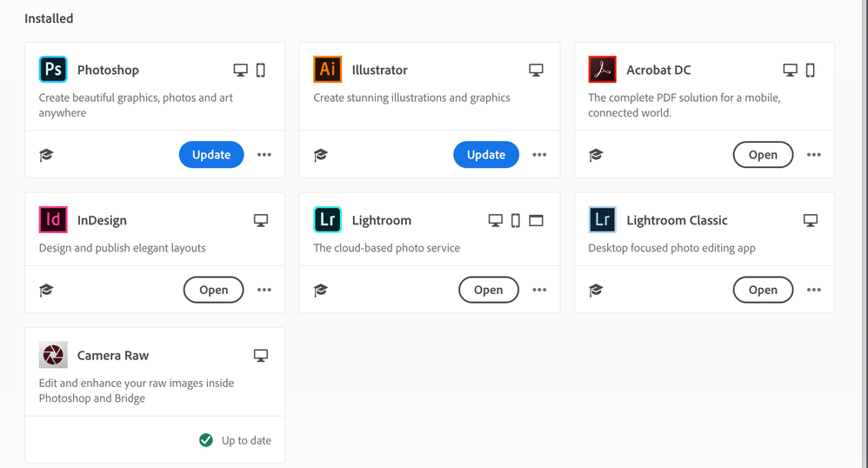Expand Acrobat DC more options menu

(x=814, y=155)
